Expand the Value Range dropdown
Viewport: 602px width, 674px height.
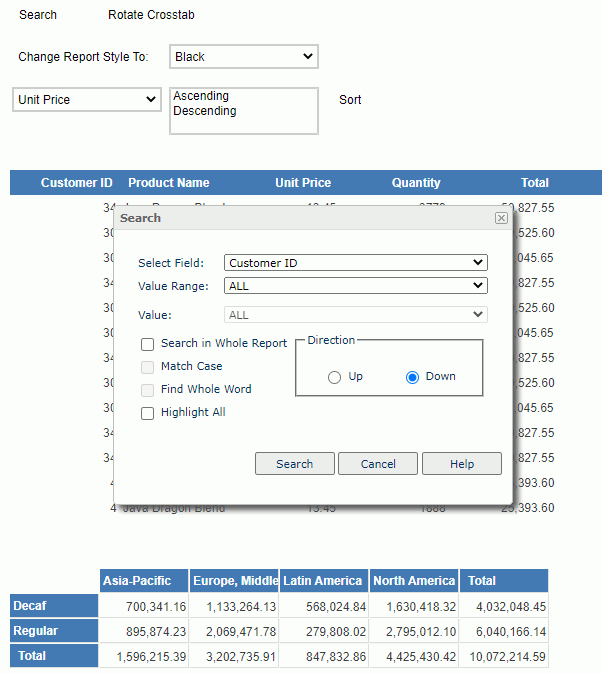pos(355,286)
